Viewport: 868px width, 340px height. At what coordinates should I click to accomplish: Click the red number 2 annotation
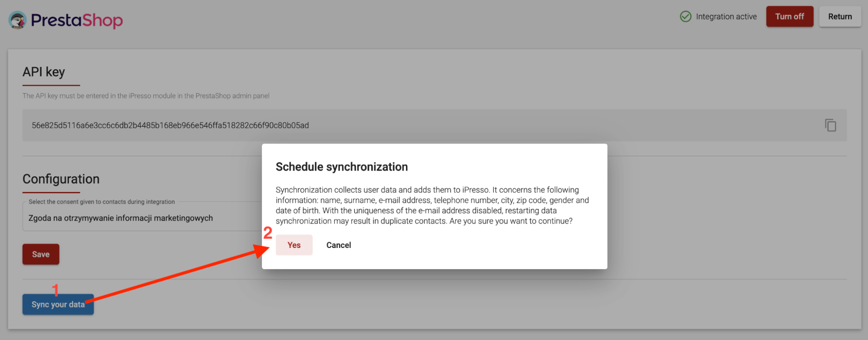(268, 233)
